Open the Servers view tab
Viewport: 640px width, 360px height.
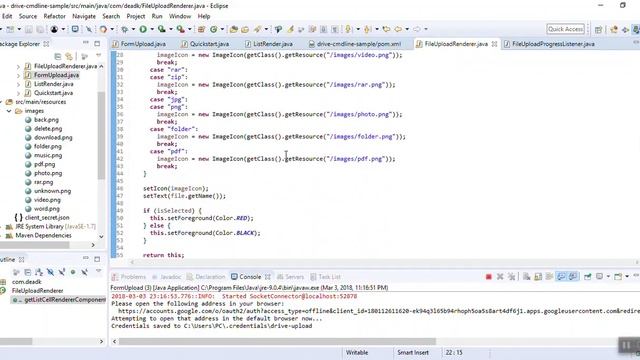point(291,277)
